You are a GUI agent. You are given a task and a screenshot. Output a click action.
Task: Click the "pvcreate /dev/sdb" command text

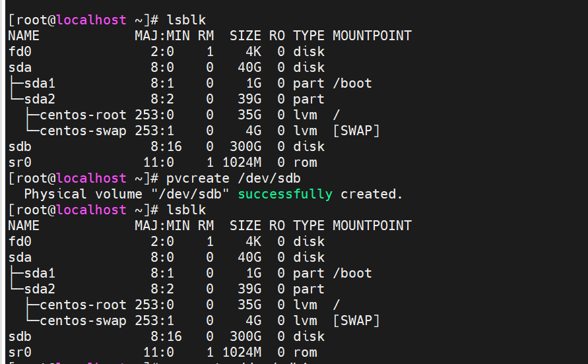pos(233,179)
